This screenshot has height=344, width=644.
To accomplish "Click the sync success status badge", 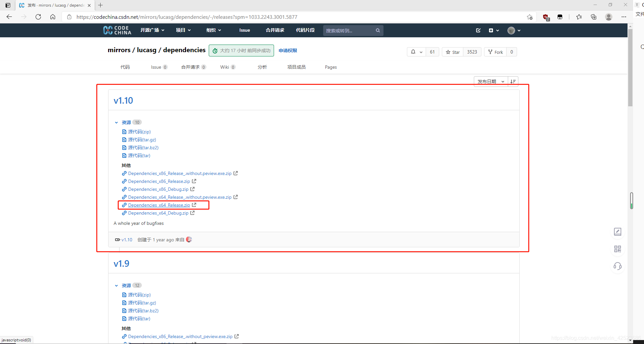I will (241, 51).
